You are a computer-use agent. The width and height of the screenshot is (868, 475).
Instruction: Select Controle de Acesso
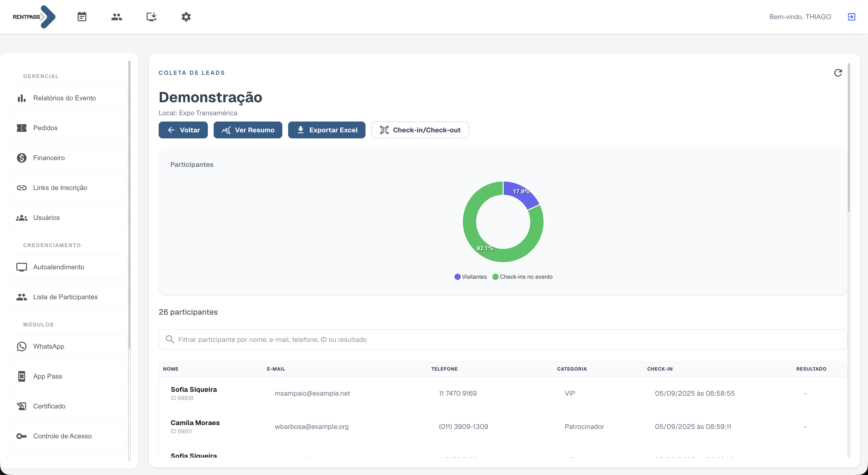[68, 436]
